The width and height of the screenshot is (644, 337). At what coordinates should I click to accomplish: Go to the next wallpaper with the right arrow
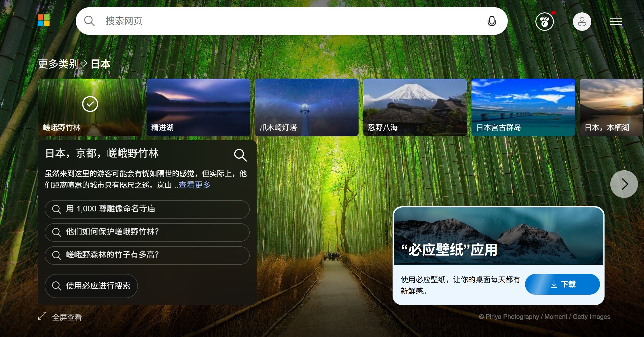click(624, 184)
